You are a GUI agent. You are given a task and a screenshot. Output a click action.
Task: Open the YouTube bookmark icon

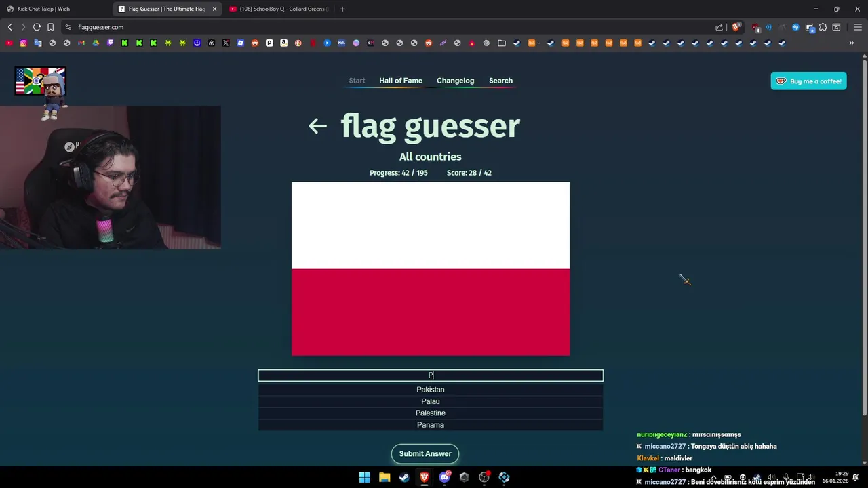point(9,43)
